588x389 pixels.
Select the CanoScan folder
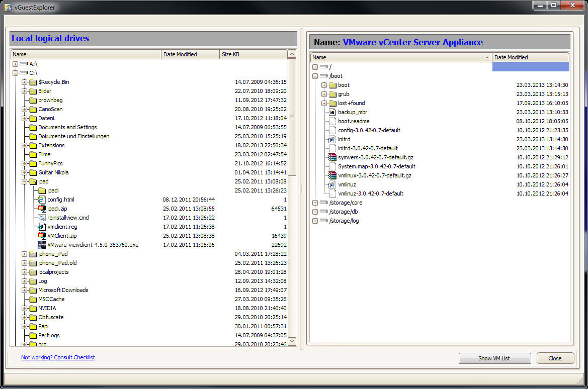pyautogui.click(x=50, y=109)
